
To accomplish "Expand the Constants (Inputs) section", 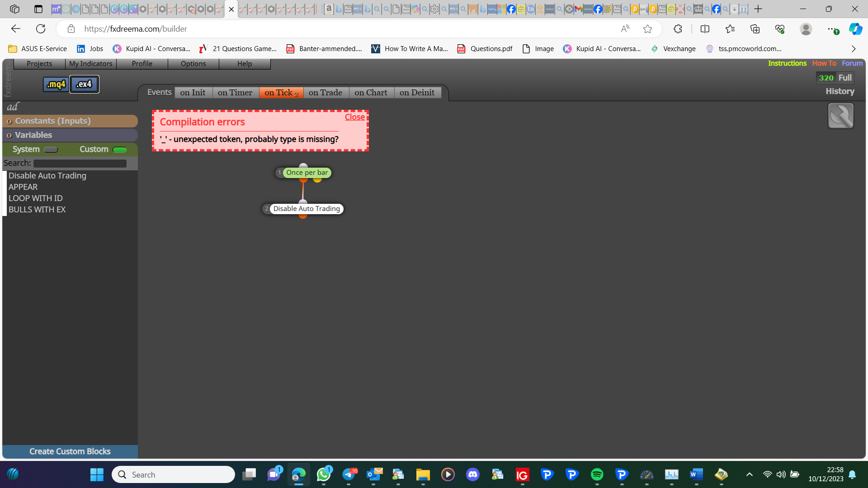I will (70, 121).
